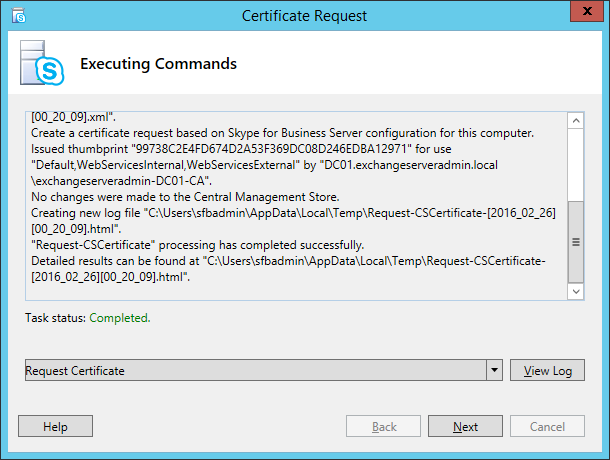The height and width of the screenshot is (460, 610).
Task: Click the Request Certificate combo box field
Action: (x=264, y=370)
